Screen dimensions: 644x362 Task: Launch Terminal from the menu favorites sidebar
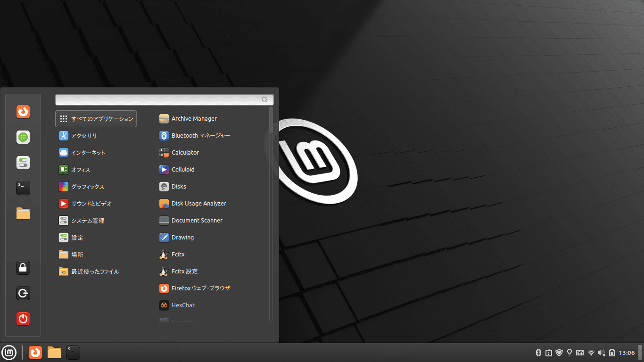point(23,188)
